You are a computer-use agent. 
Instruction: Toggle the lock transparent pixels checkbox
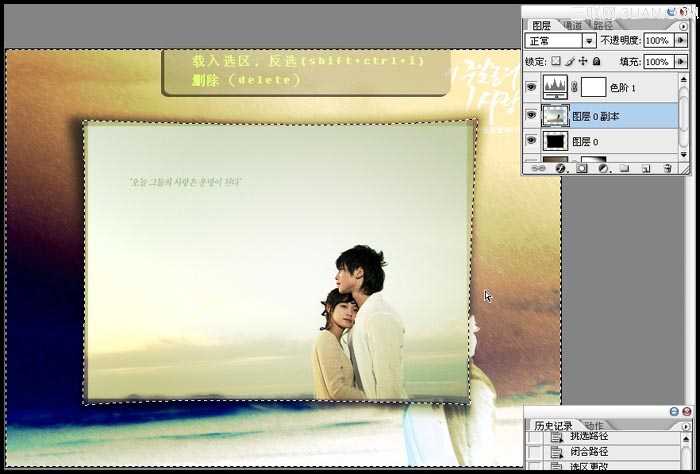(556, 62)
